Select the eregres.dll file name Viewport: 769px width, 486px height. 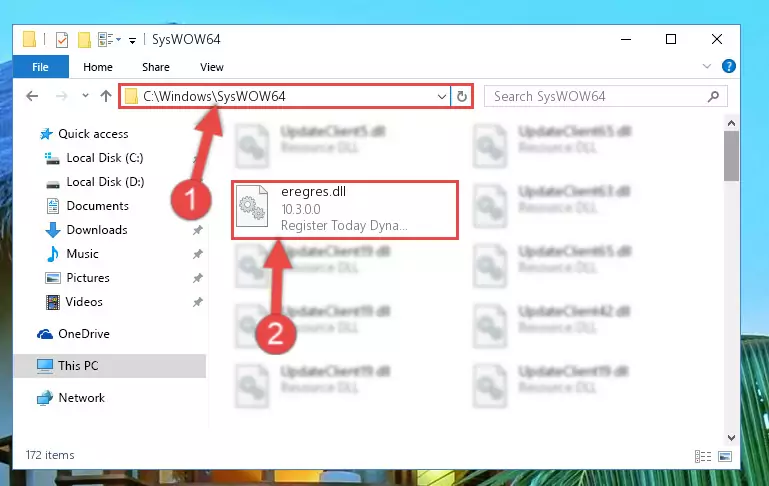(x=313, y=192)
